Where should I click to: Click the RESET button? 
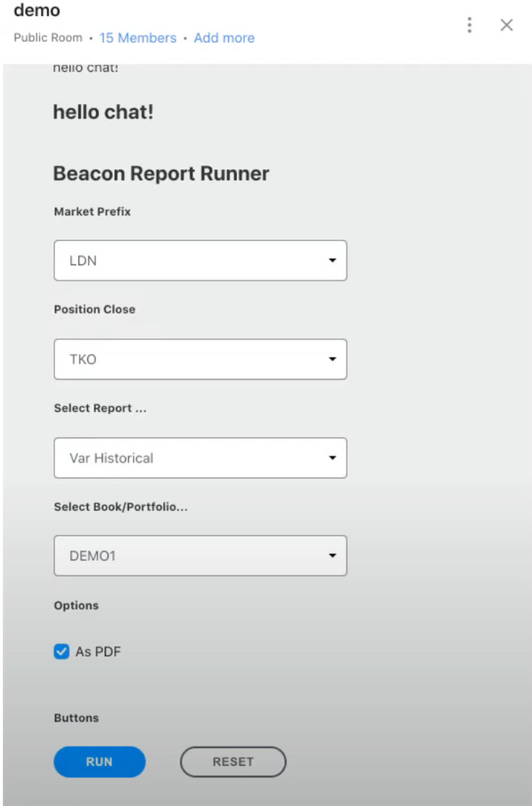click(233, 762)
